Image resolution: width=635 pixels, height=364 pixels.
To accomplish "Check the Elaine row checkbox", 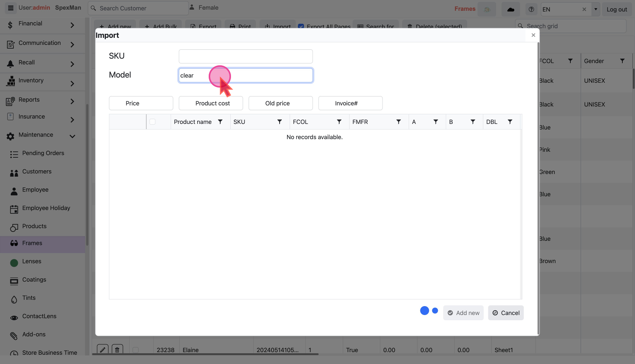I will click(136, 350).
